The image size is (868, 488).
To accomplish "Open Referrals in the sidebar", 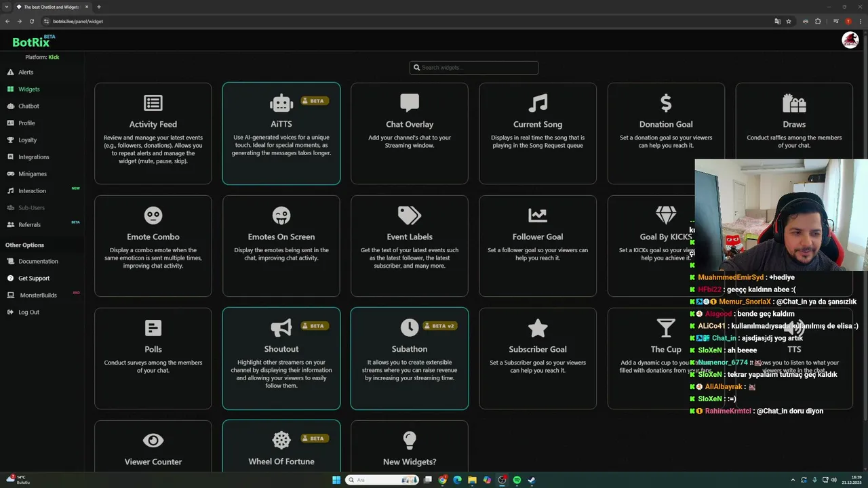I will tap(29, 225).
